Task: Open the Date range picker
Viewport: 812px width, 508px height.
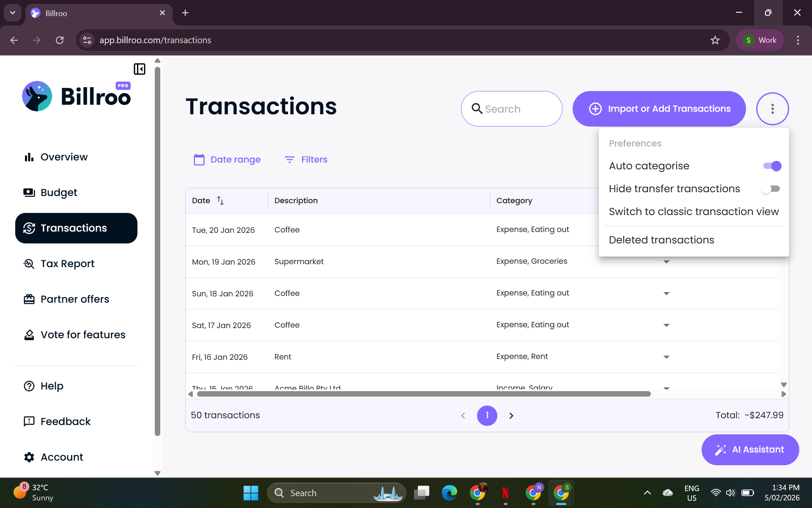Action: 227,160
